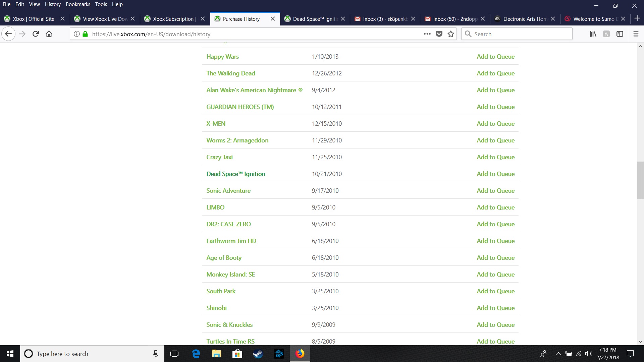Open the Bookmarks menu
This screenshot has height=362, width=644.
pyautogui.click(x=78, y=4)
